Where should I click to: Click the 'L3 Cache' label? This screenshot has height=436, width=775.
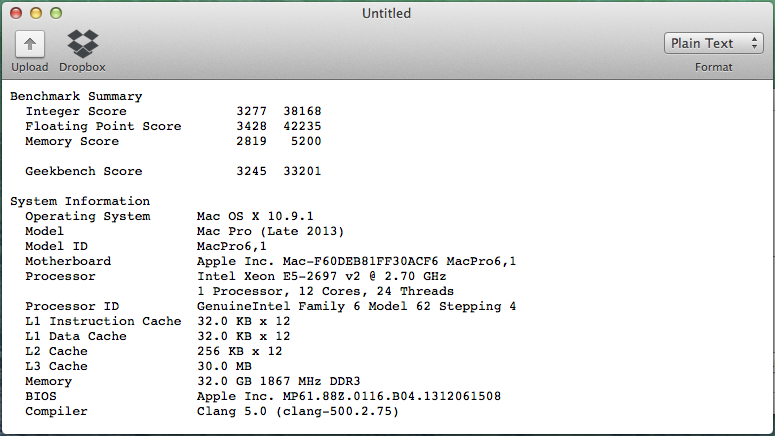click(56, 366)
